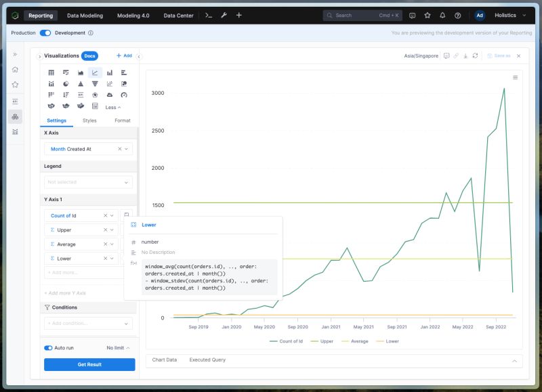Switch to the Format tab
This screenshot has width=542, height=392.
click(123, 121)
